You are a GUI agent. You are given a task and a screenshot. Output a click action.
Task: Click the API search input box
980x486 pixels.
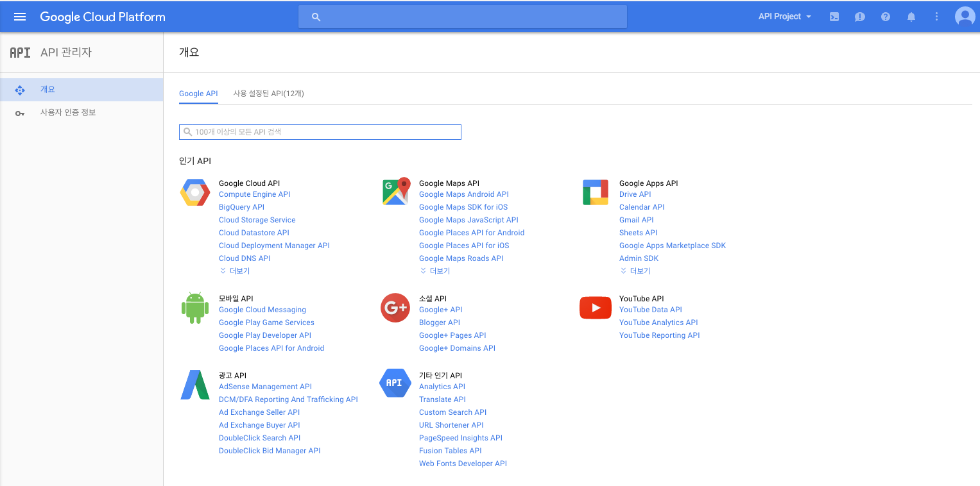pyautogui.click(x=320, y=132)
